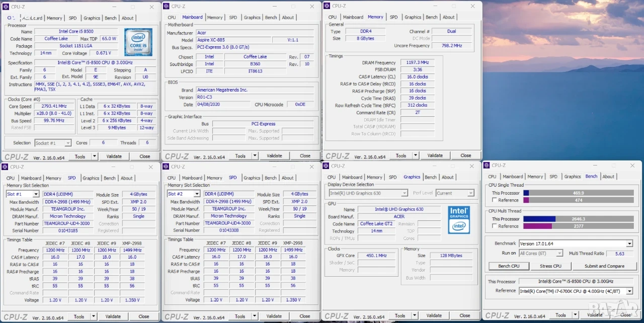The image size is (644, 323).
Task: Click the multi thread Reference bar showing 2377
Action: (x=578, y=226)
